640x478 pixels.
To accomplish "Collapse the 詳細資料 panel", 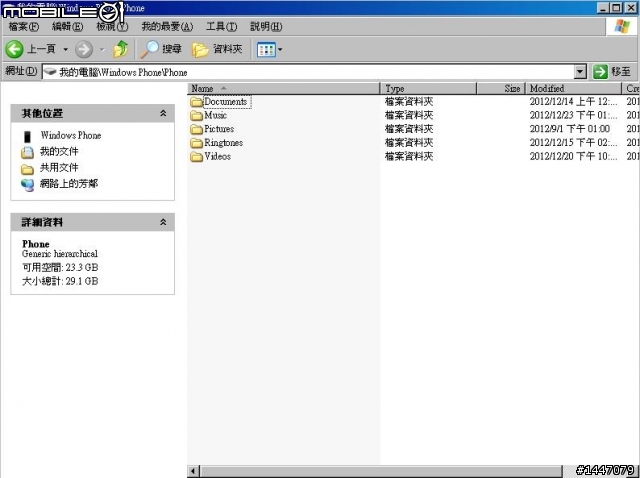I will pos(163,222).
